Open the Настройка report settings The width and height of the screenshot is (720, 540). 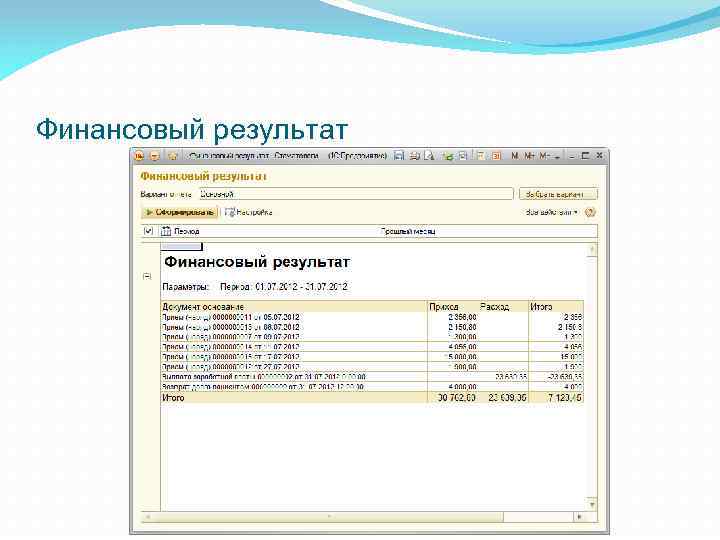tap(248, 212)
